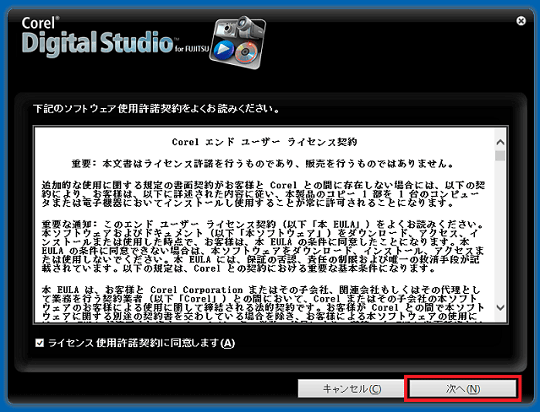Click the heading Corel エンド ユーザー ライセンス契約

(x=264, y=142)
